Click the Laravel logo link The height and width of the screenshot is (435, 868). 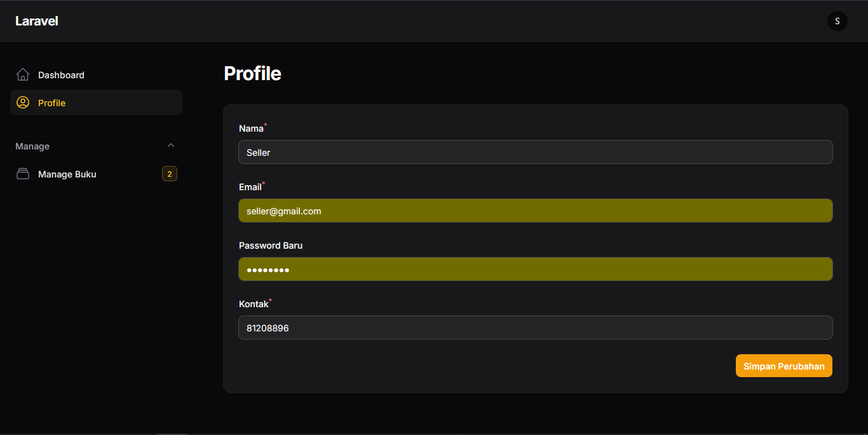(x=37, y=21)
